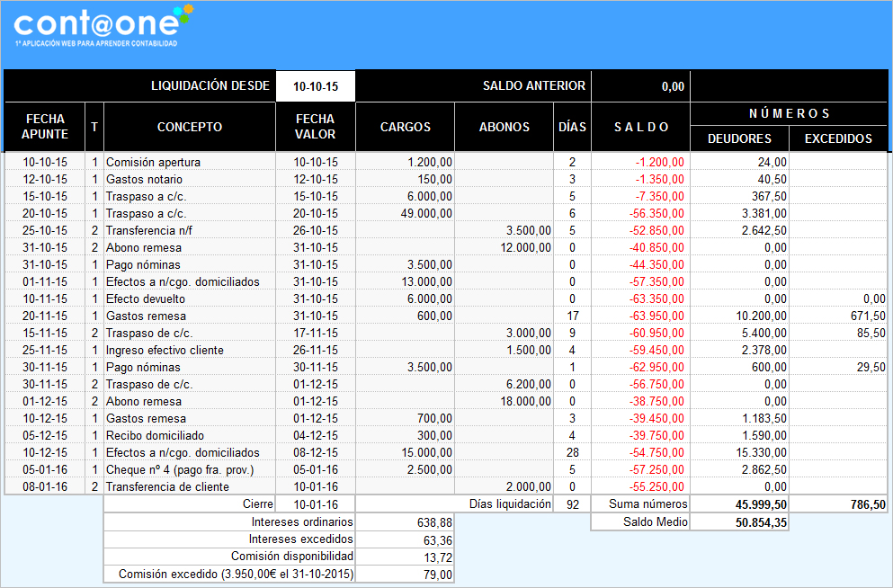Click the Comisión excedido value 79,00
This screenshot has height=588, width=893.
[405, 575]
